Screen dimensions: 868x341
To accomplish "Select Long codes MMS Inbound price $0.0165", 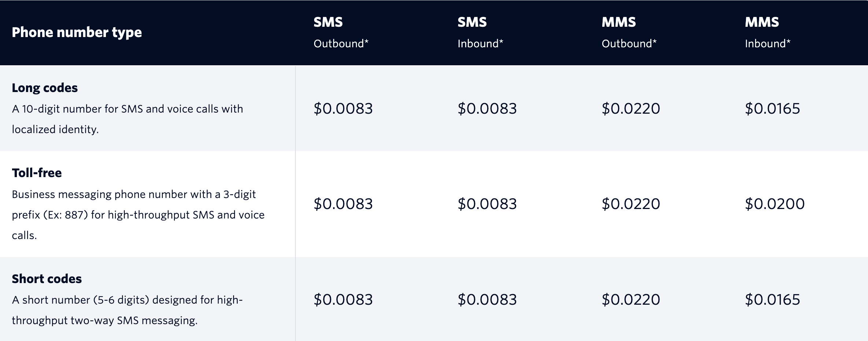I will 772,109.
